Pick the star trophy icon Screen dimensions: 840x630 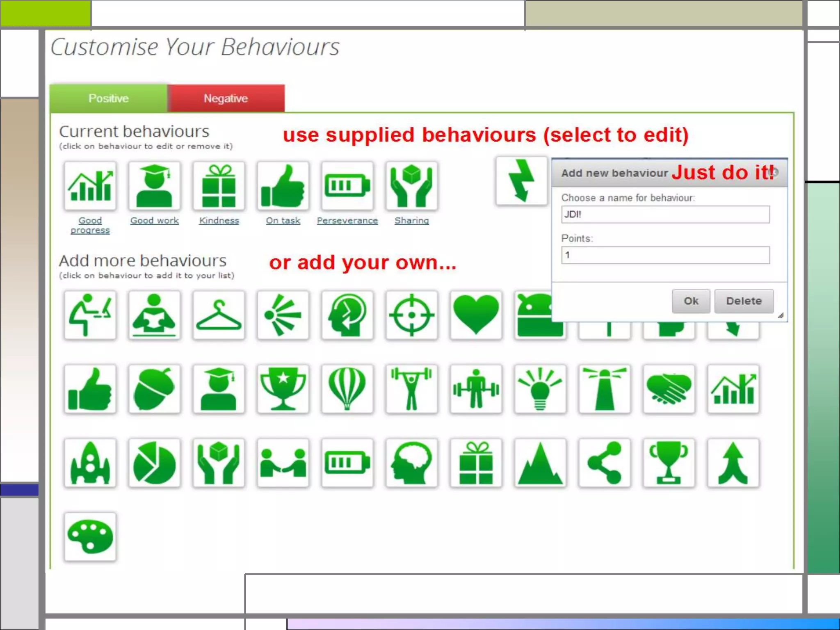click(283, 389)
